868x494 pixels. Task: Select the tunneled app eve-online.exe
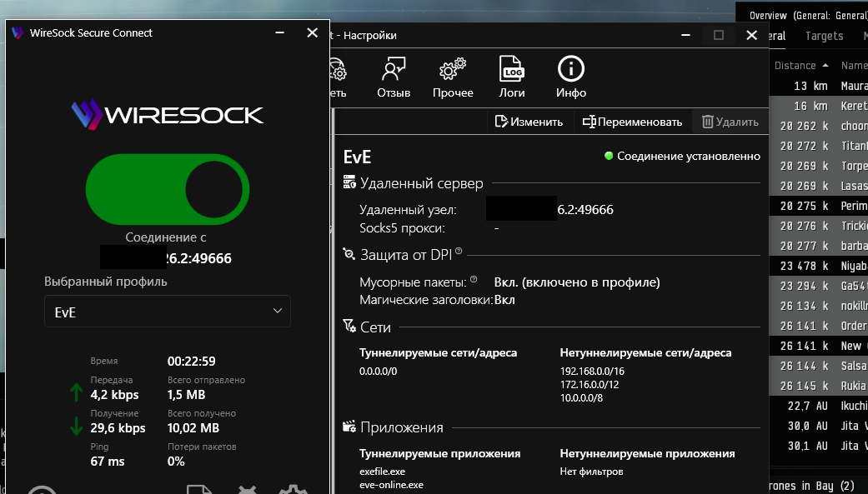(391, 485)
